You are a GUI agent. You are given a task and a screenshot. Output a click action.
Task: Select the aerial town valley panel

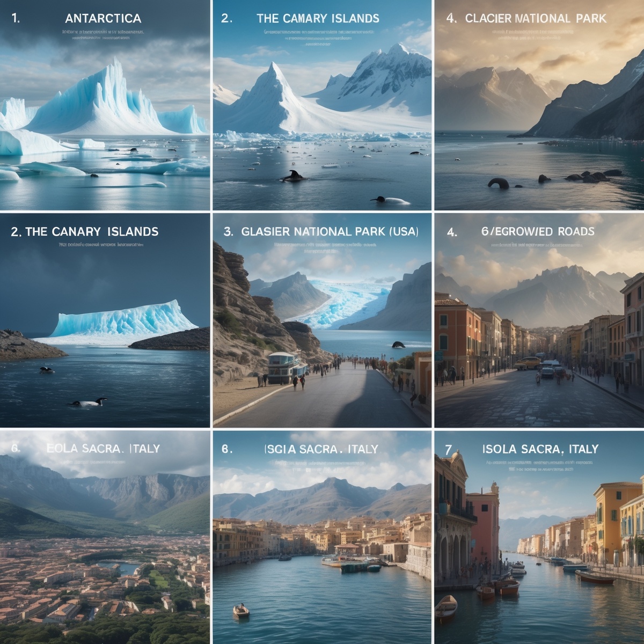tap(105, 537)
